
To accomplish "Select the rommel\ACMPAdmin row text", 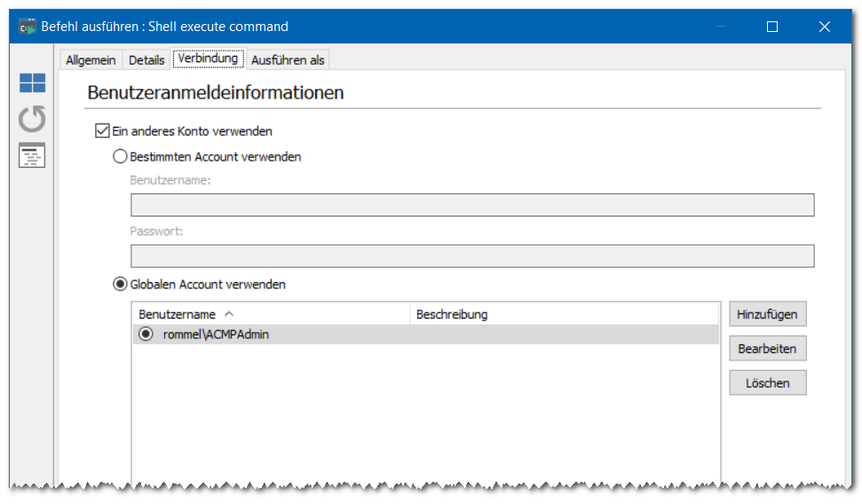I will 216,335.
